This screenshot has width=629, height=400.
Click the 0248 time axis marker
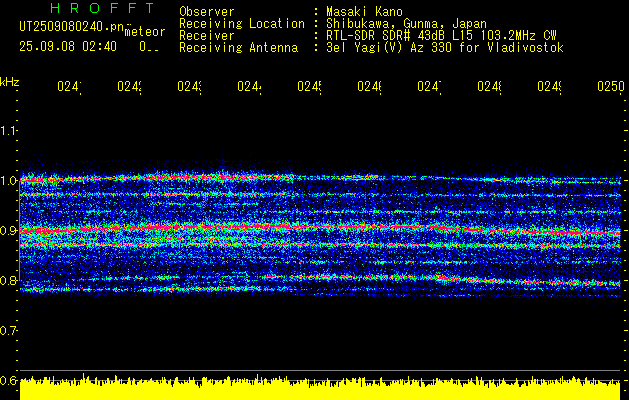[x=489, y=87]
